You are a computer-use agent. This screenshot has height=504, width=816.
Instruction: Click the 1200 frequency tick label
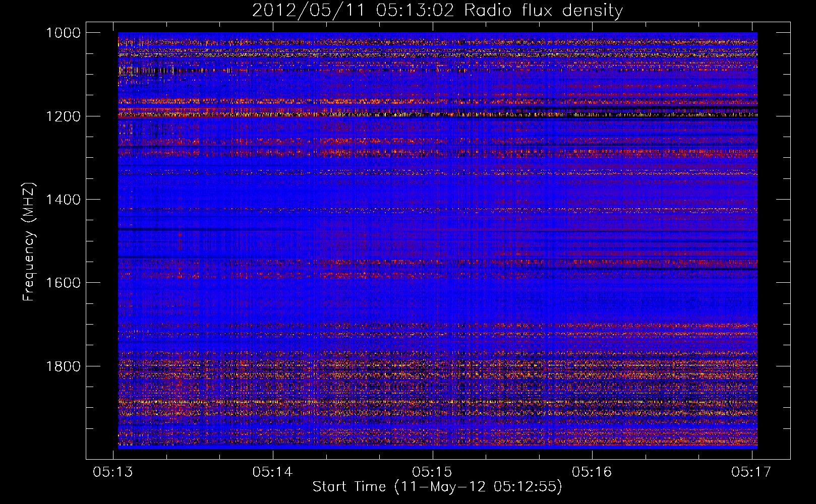pyautogui.click(x=63, y=116)
